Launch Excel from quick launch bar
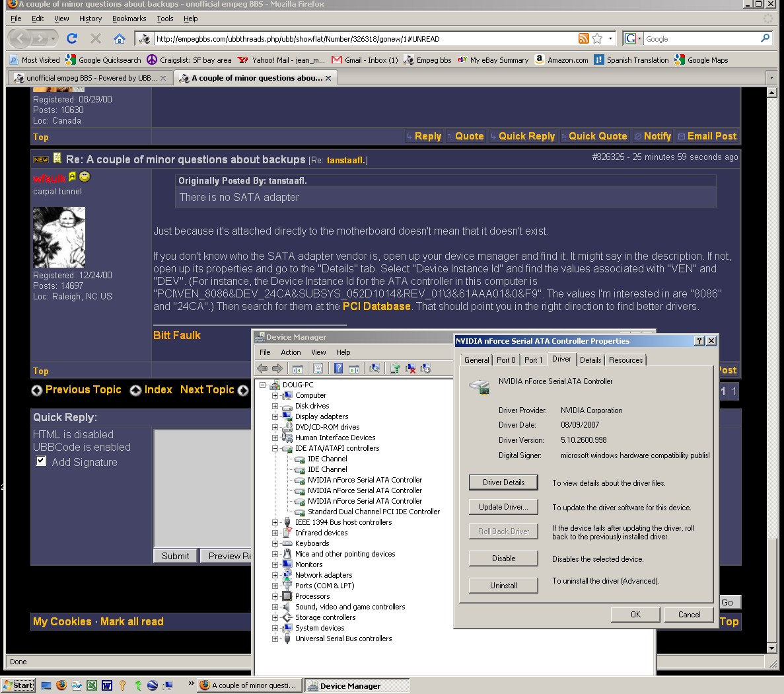This screenshot has height=694, width=784. (x=92, y=685)
